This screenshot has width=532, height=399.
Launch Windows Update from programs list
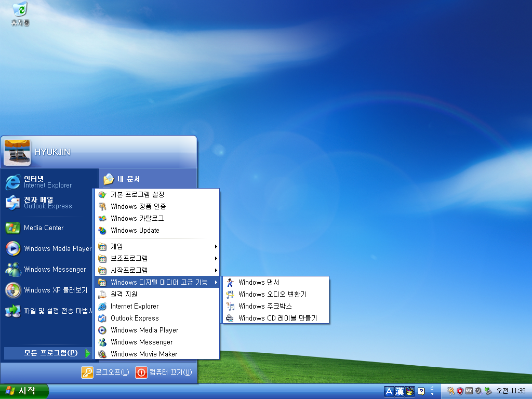tap(157, 230)
